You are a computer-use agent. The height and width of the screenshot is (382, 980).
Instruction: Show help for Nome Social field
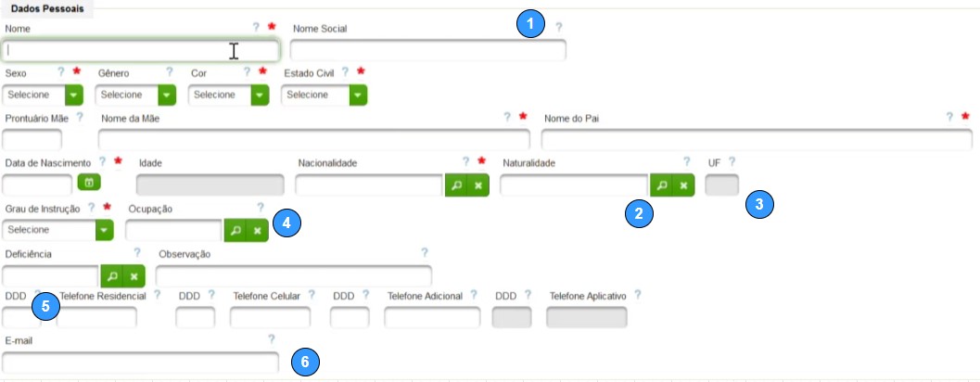click(559, 27)
